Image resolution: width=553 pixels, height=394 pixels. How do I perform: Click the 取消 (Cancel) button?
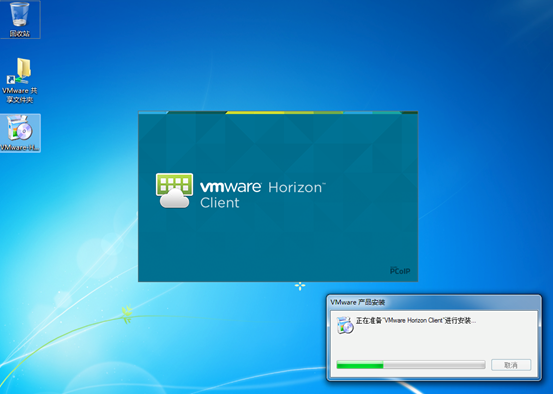tap(511, 365)
